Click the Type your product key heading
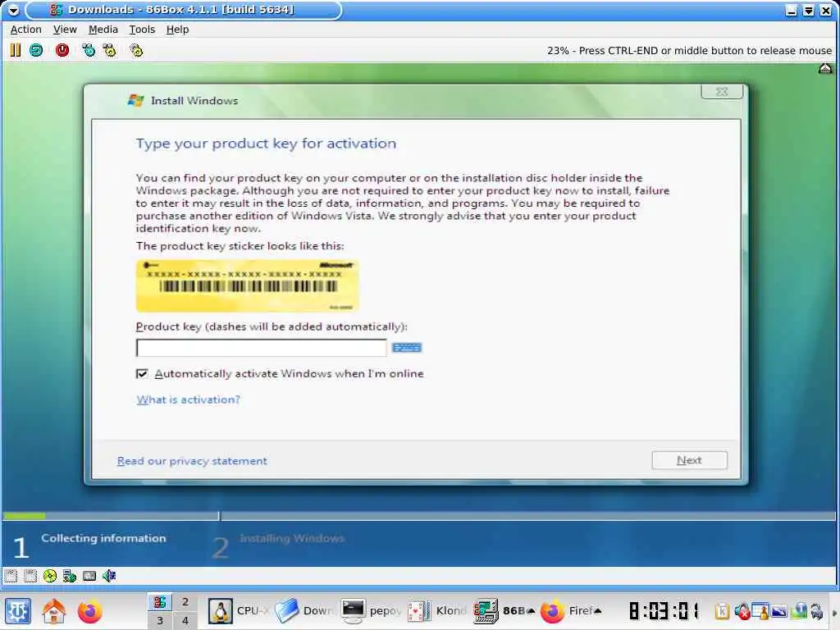Screen dimensions: 840x630 (x=266, y=144)
